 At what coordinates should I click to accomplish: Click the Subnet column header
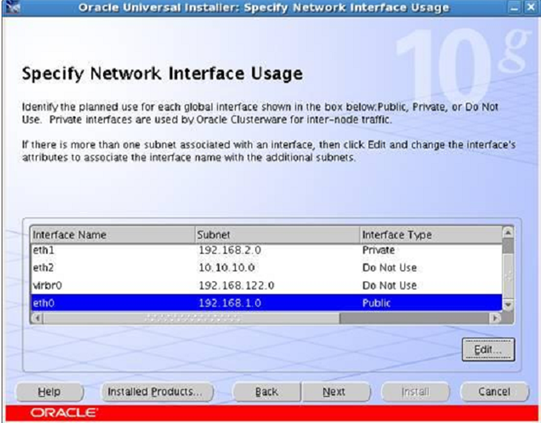coord(277,235)
